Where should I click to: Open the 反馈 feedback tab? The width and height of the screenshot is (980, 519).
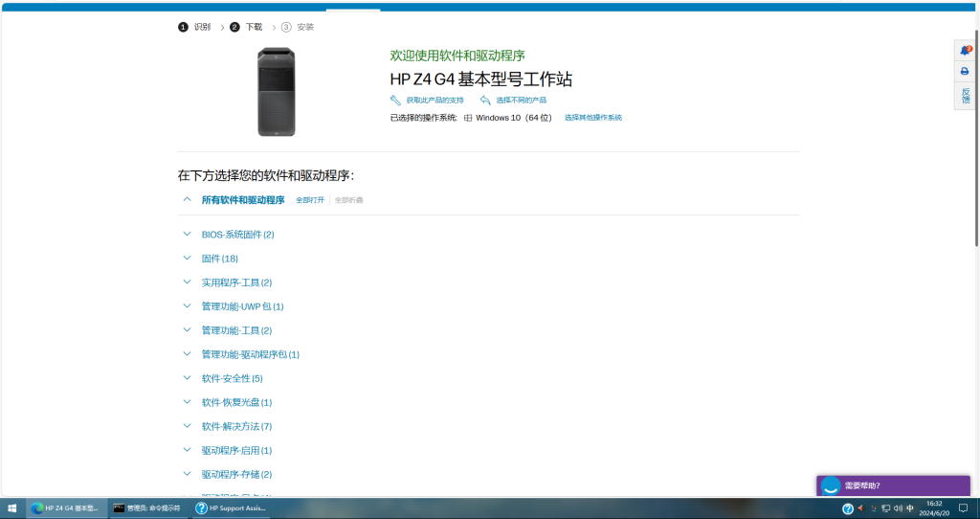965,96
